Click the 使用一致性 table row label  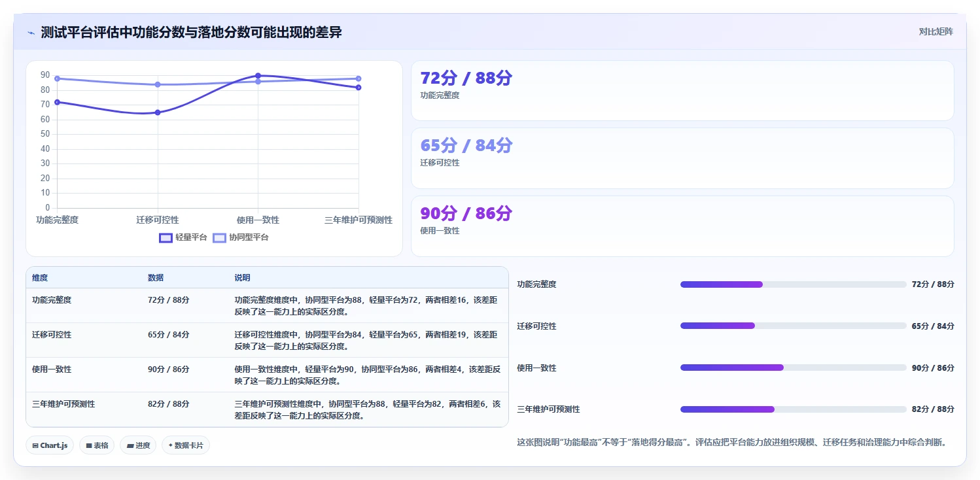click(x=52, y=369)
